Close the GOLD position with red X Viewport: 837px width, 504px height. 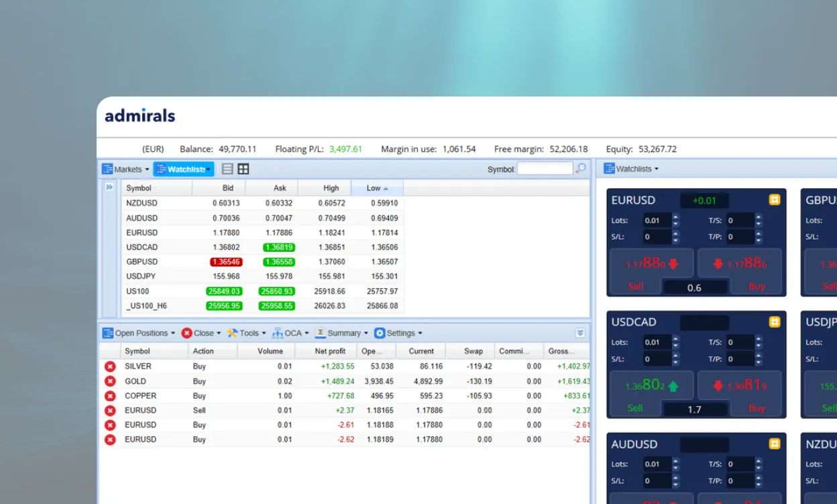pos(110,381)
